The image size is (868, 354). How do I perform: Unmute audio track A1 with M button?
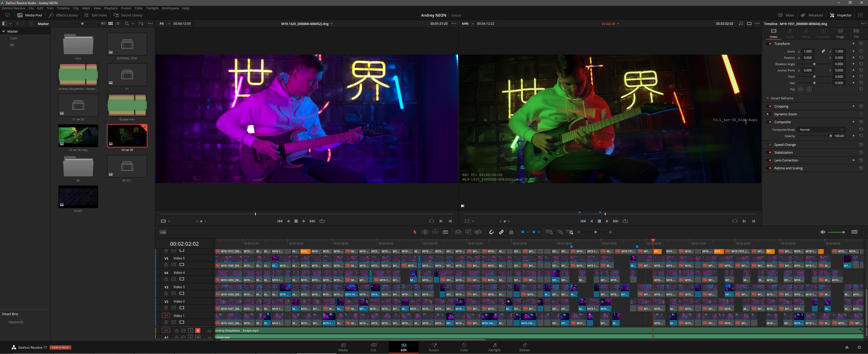(x=198, y=331)
